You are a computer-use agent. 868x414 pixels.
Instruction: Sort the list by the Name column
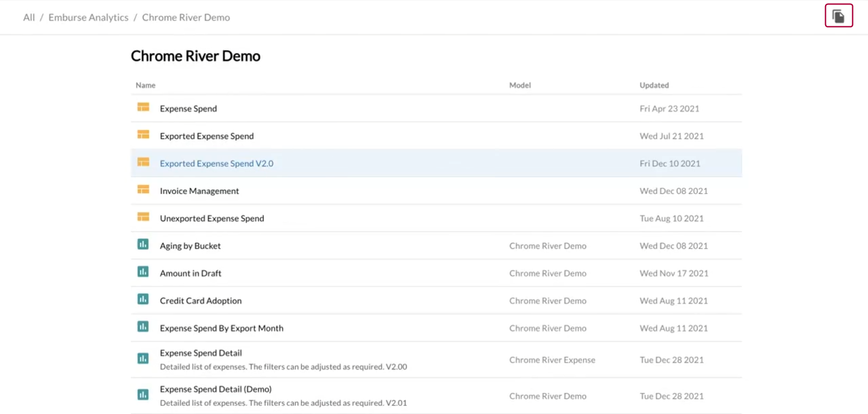tap(145, 85)
